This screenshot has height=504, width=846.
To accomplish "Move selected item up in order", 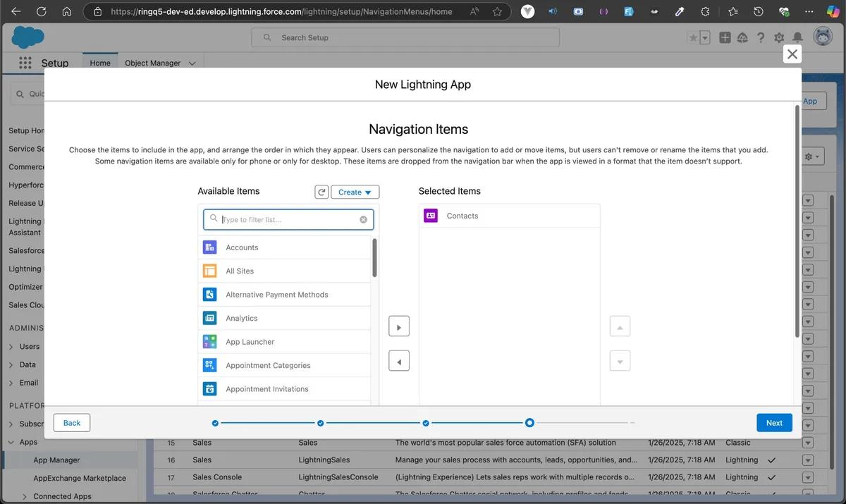I will coord(620,326).
